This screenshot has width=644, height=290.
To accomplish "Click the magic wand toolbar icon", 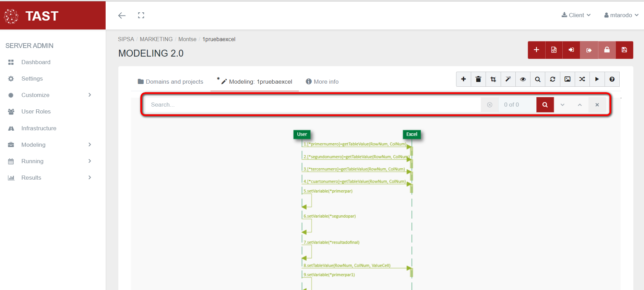I will click(x=508, y=79).
